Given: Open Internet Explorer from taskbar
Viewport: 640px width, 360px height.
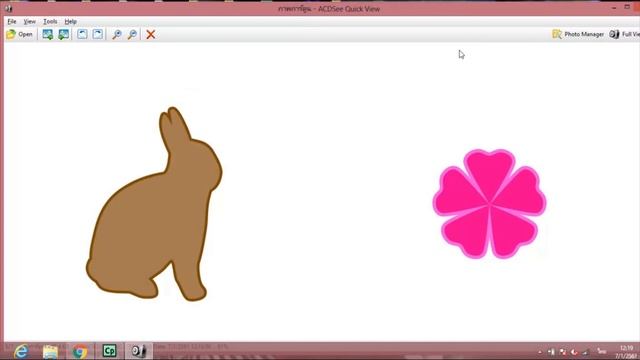Looking at the screenshot, I should 21,351.
